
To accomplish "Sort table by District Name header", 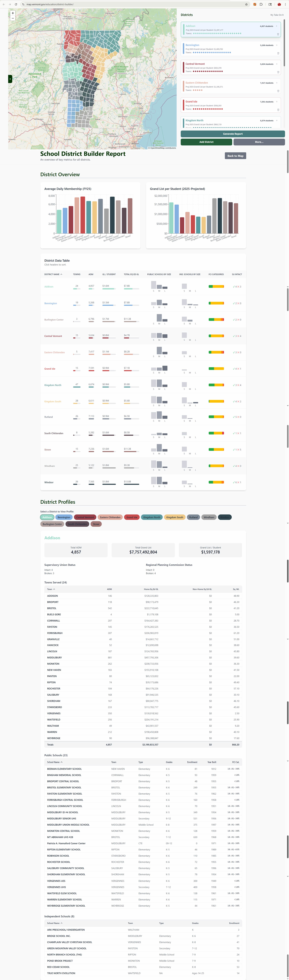I will point(53,274).
